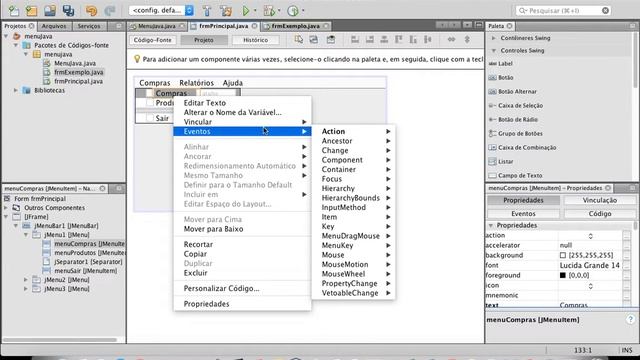Viewport: 640px width, 360px height.
Task: Clear the Pesquisar search box
Action: 605,11
